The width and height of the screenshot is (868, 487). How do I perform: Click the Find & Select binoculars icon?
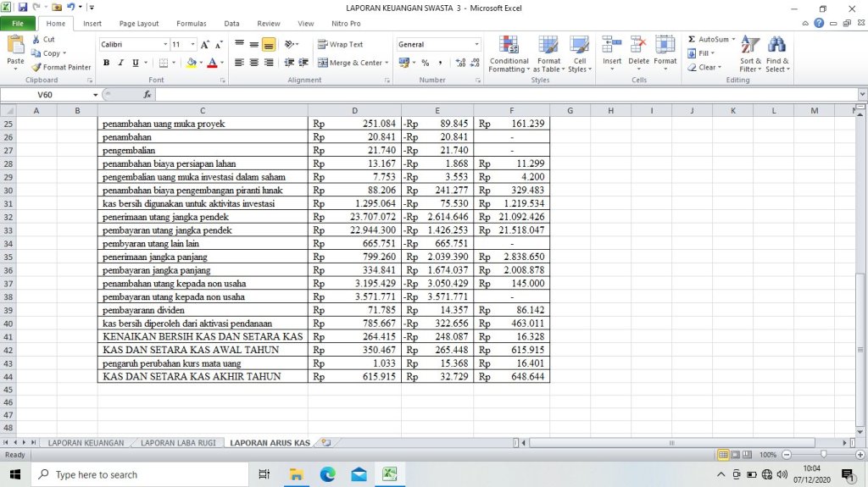777,48
